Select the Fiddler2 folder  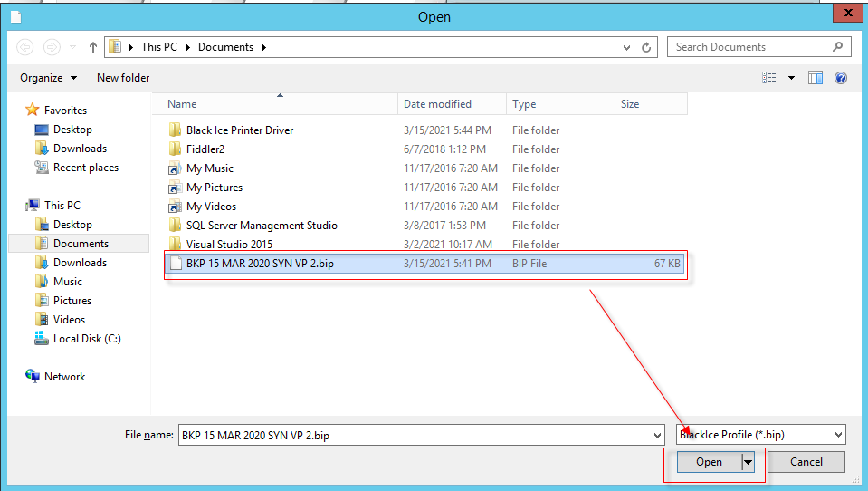(205, 149)
